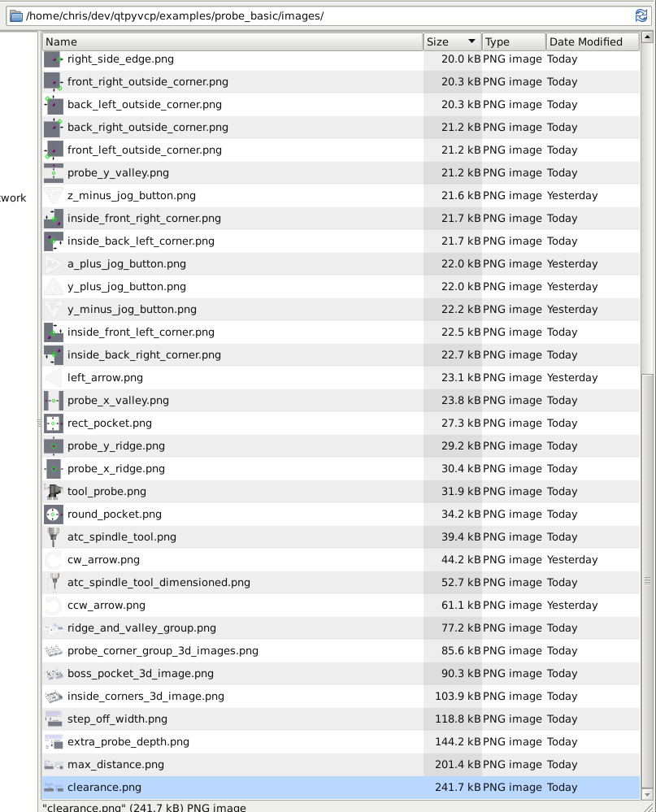Select step_off_width.png file name
This screenshot has height=812, width=656.
pos(117,719)
